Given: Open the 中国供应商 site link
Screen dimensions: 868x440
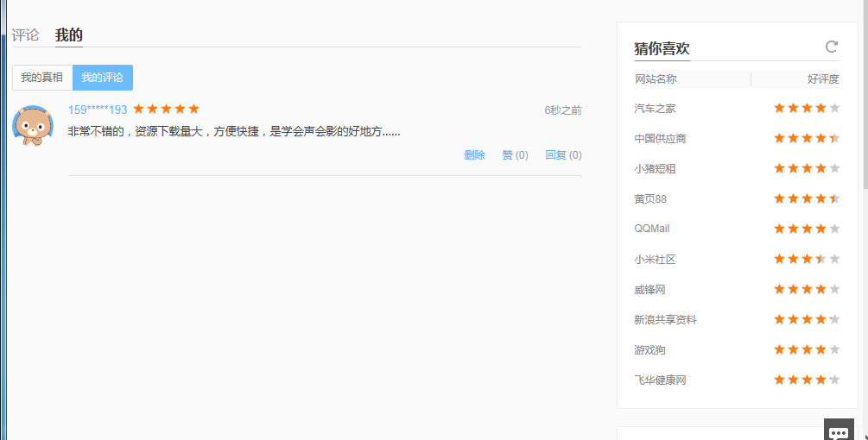Looking at the screenshot, I should coord(660,139).
